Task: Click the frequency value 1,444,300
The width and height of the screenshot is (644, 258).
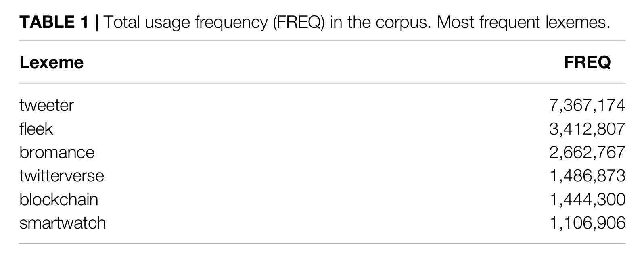Action: [587, 200]
